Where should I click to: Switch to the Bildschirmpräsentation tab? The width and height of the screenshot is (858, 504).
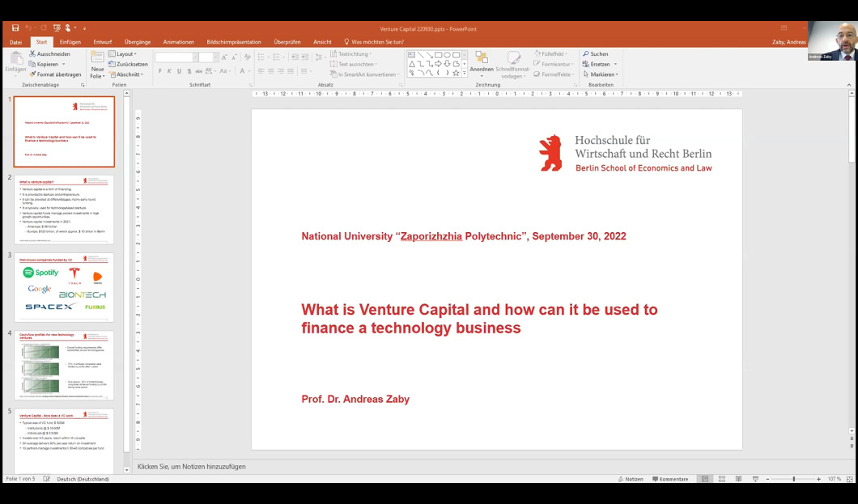click(x=233, y=42)
